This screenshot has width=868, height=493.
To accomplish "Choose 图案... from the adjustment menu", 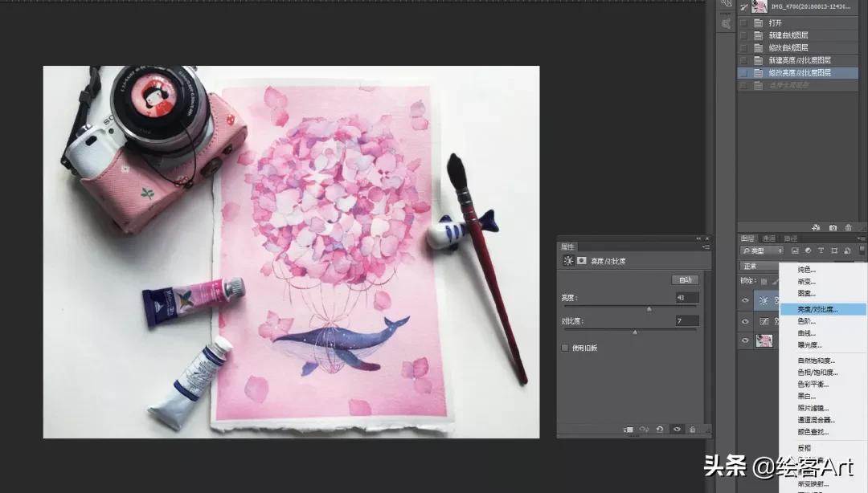I will [x=806, y=293].
